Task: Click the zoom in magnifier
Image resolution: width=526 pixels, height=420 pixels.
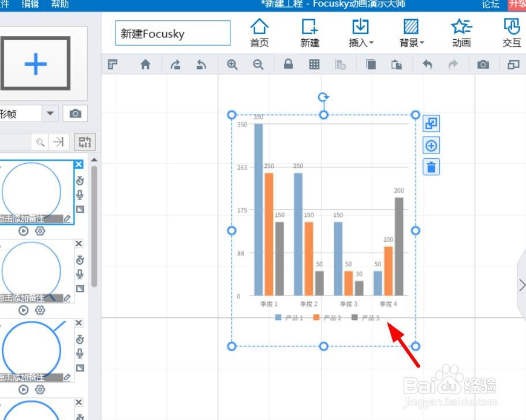Action: [232, 64]
